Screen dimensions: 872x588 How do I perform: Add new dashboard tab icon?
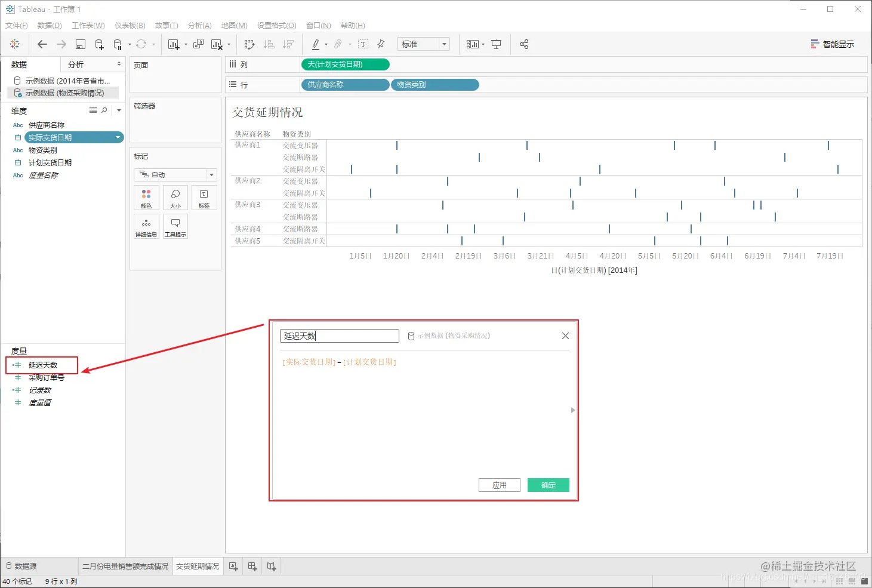pyautogui.click(x=252, y=567)
